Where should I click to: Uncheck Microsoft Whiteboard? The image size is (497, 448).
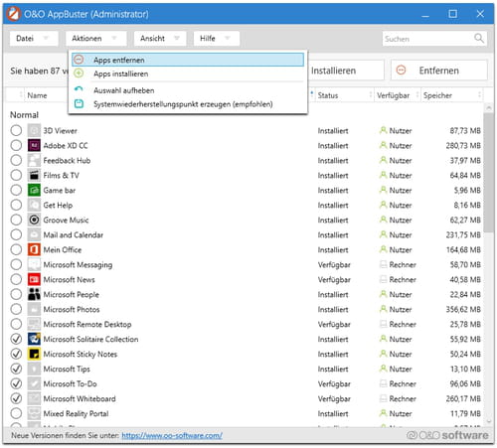click(x=16, y=398)
